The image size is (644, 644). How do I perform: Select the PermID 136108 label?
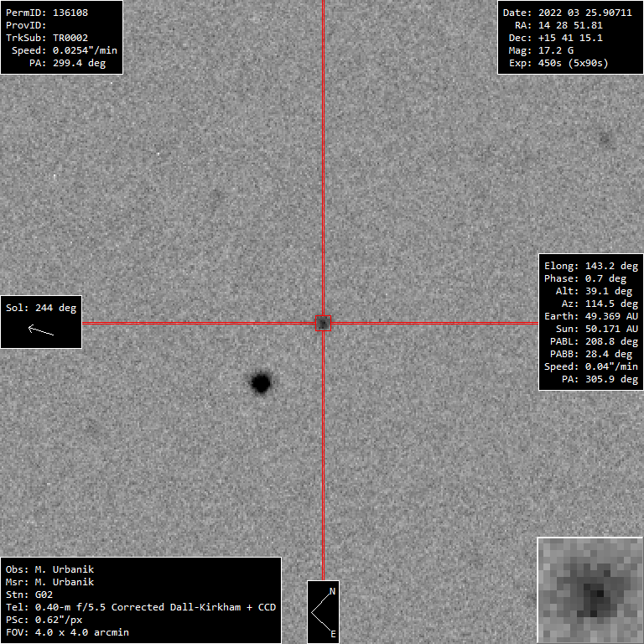(47, 13)
